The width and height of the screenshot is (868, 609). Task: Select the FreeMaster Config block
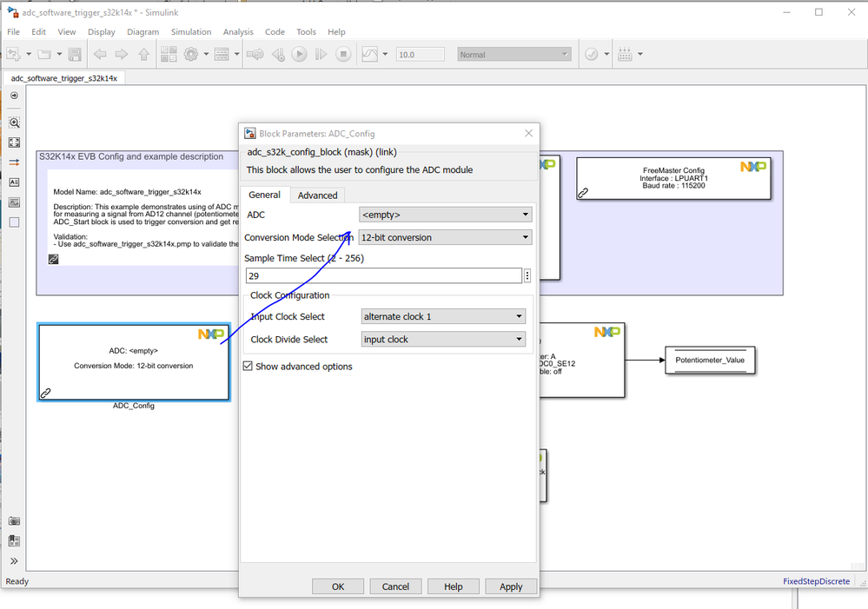pos(673,178)
